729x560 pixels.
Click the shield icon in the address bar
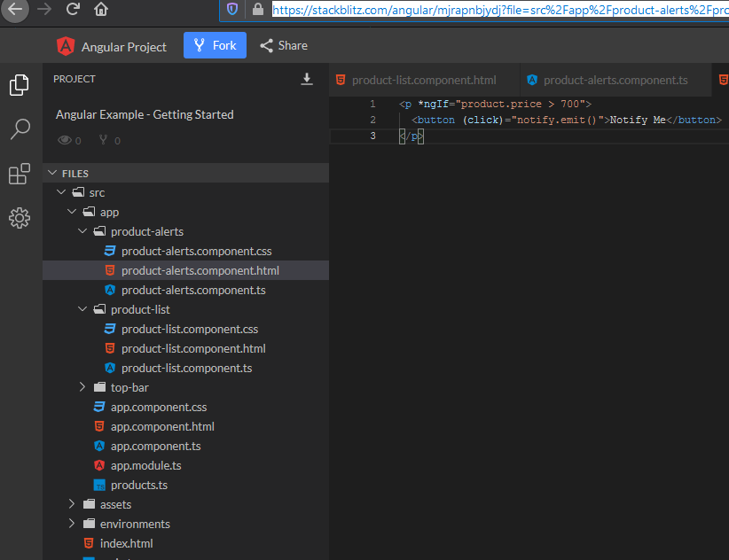point(233,12)
